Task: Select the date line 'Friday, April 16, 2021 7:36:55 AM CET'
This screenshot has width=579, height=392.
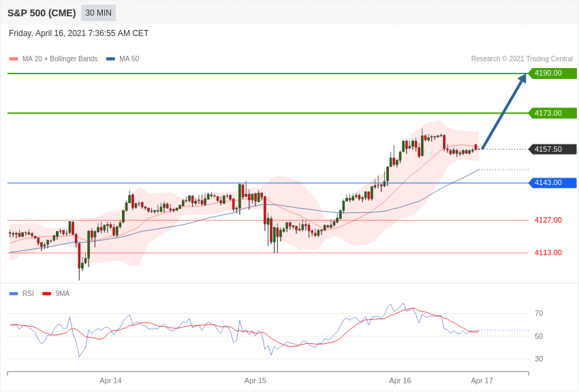Action: click(x=78, y=33)
